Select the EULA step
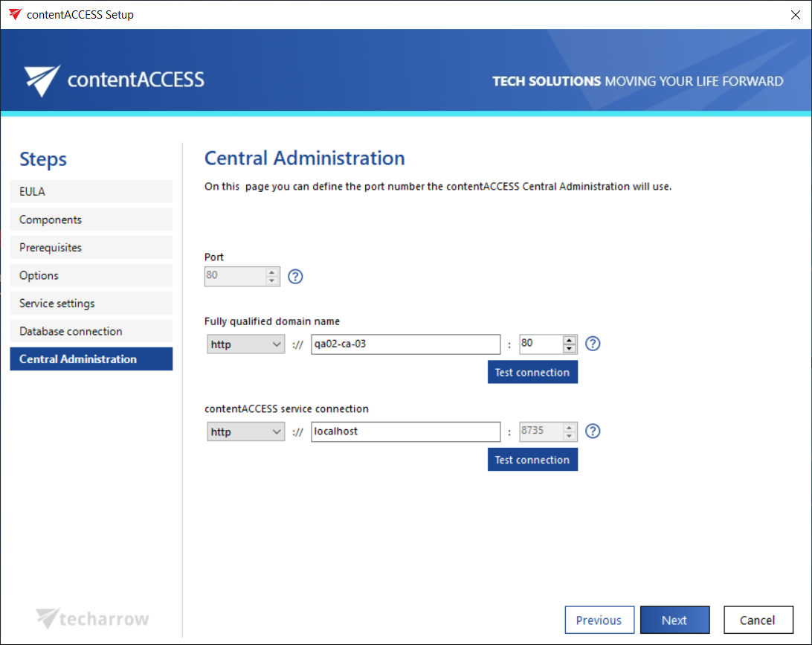Screen dimensions: 812x645 91,192
